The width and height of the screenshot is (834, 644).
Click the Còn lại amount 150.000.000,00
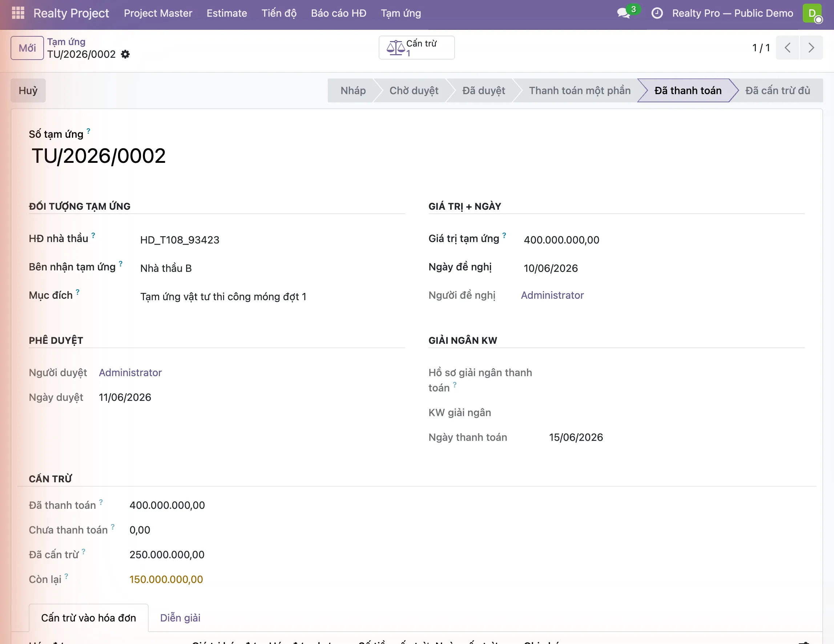pos(166,579)
